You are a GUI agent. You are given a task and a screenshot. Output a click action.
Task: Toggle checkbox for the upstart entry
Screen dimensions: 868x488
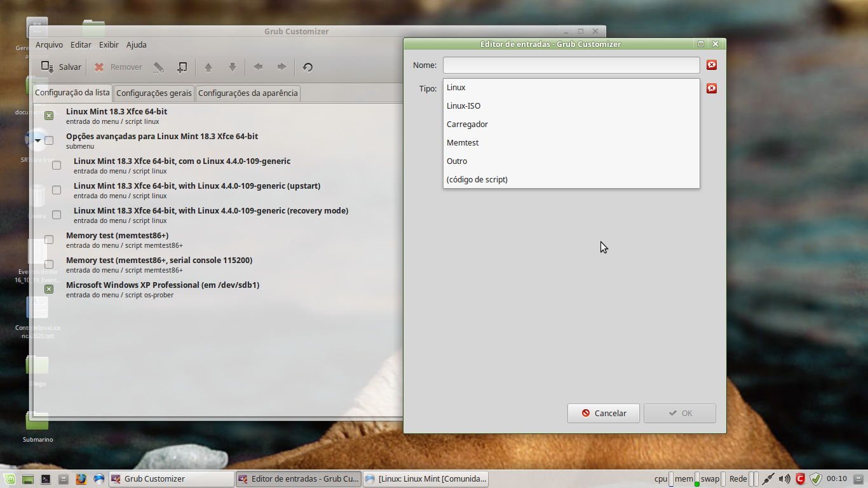57,190
